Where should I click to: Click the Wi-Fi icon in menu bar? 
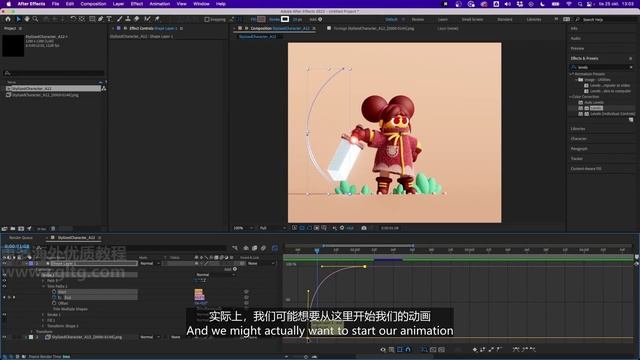coord(569,4)
